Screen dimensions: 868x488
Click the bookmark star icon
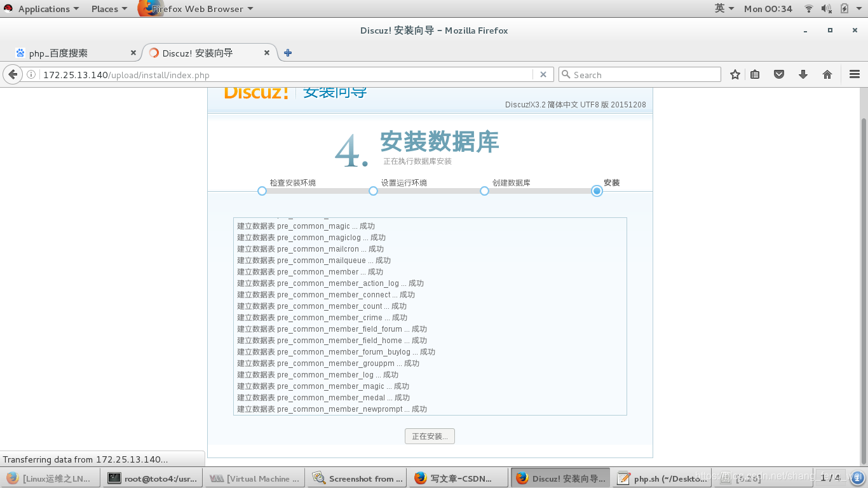[735, 74]
